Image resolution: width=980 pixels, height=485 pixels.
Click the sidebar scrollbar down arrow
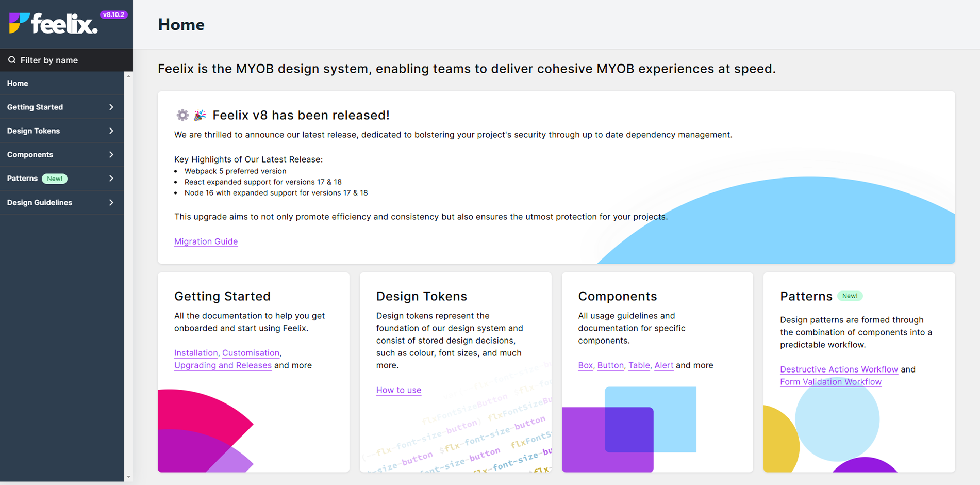pyautogui.click(x=128, y=477)
